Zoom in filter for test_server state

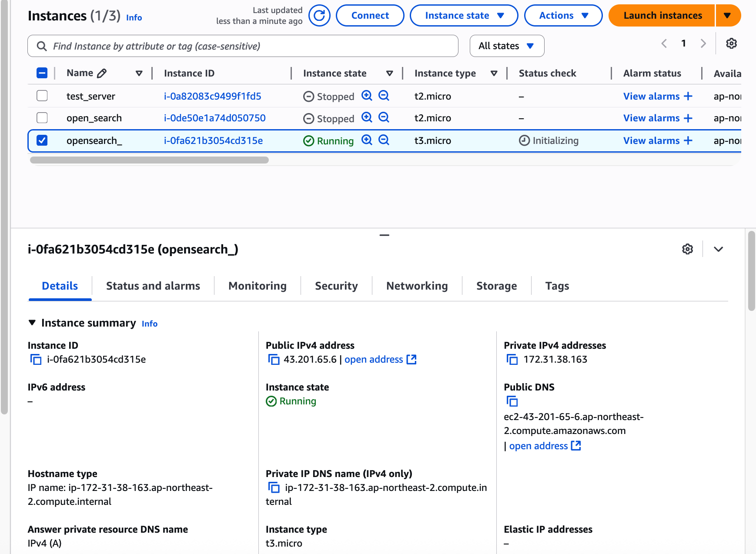click(x=367, y=96)
